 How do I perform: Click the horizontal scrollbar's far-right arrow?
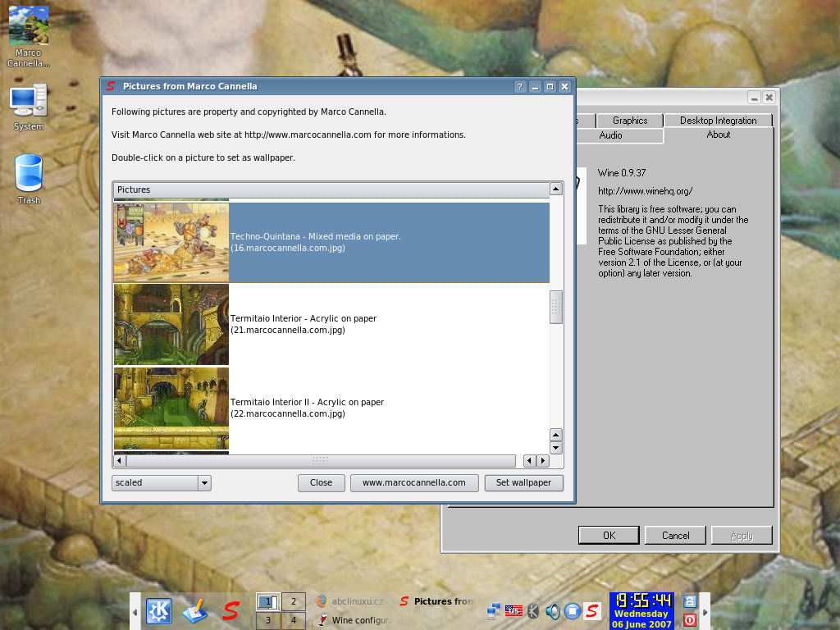543,461
